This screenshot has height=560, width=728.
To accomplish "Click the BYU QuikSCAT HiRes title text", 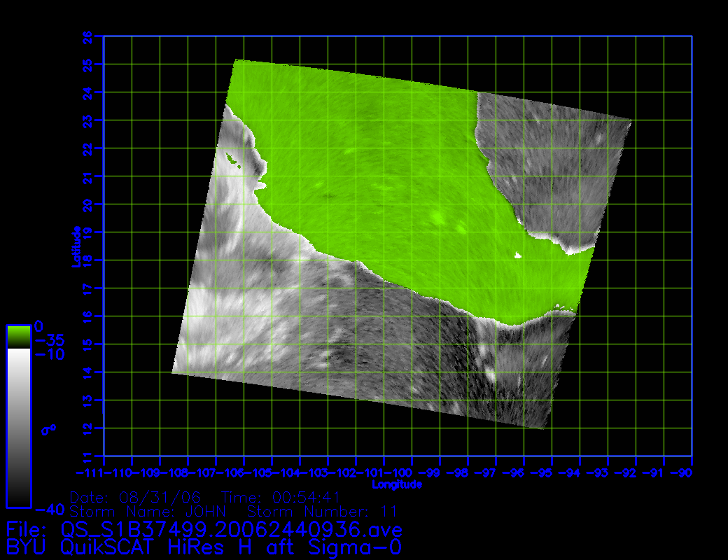I will (204, 547).
